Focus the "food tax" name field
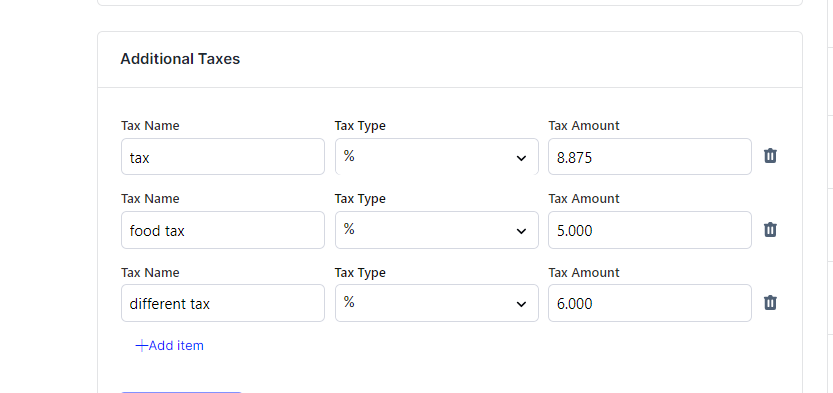This screenshot has width=833, height=393. (x=223, y=230)
